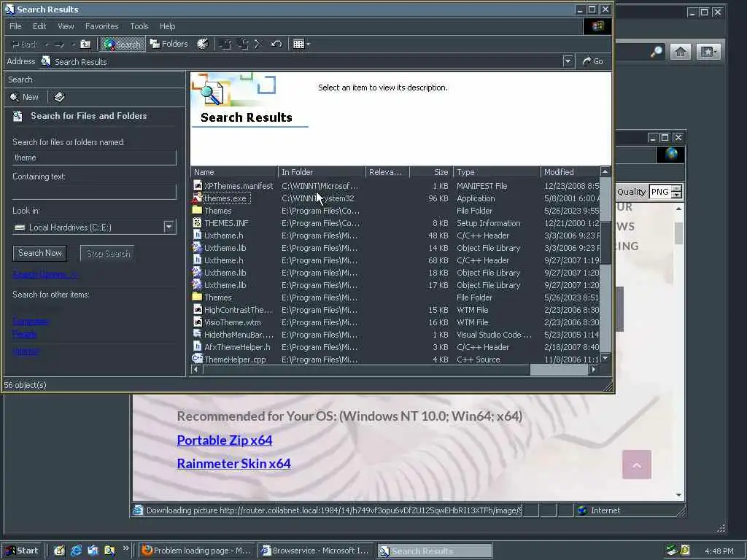Click the magnifier search icon in background window
Viewport: 747px width, 560px height.
coord(657,52)
